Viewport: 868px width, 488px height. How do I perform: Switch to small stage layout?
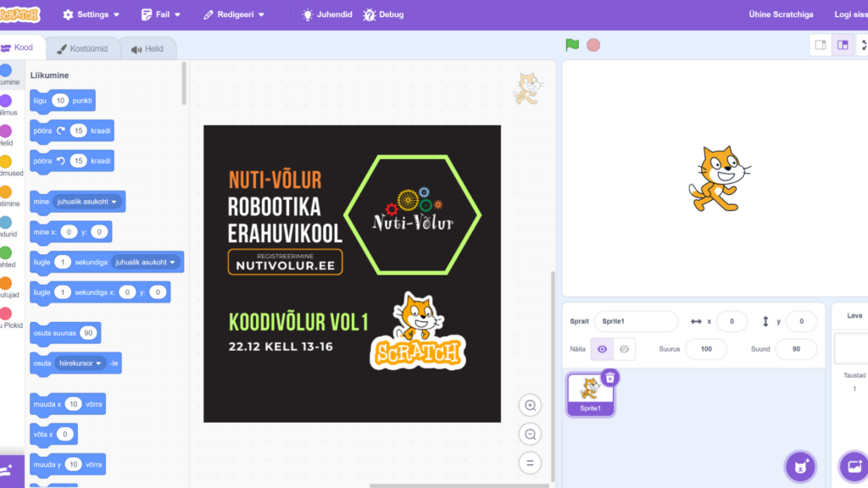pyautogui.click(x=821, y=45)
